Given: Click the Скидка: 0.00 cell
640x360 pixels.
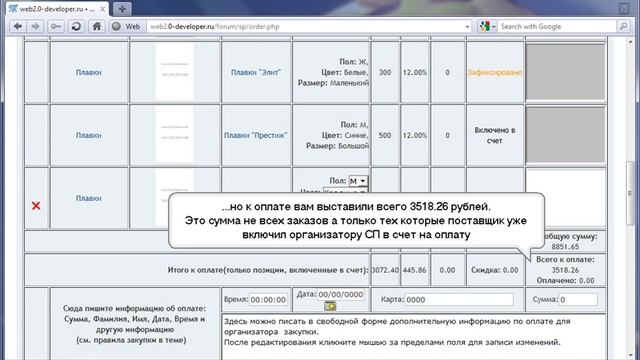Looking at the screenshot, I should coord(495,270).
